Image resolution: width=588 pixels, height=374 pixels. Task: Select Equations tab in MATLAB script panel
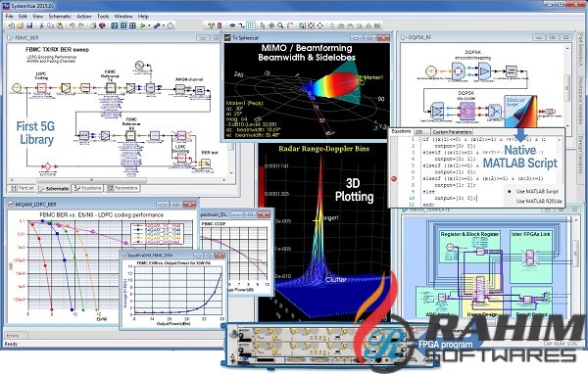pyautogui.click(x=401, y=131)
